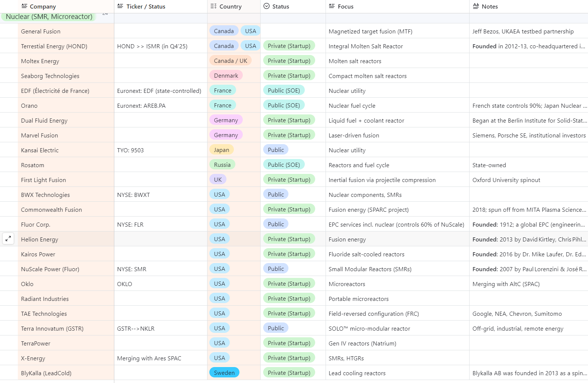588x383 pixels.
Task: Click the Notes column header icon
Action: tap(476, 6)
